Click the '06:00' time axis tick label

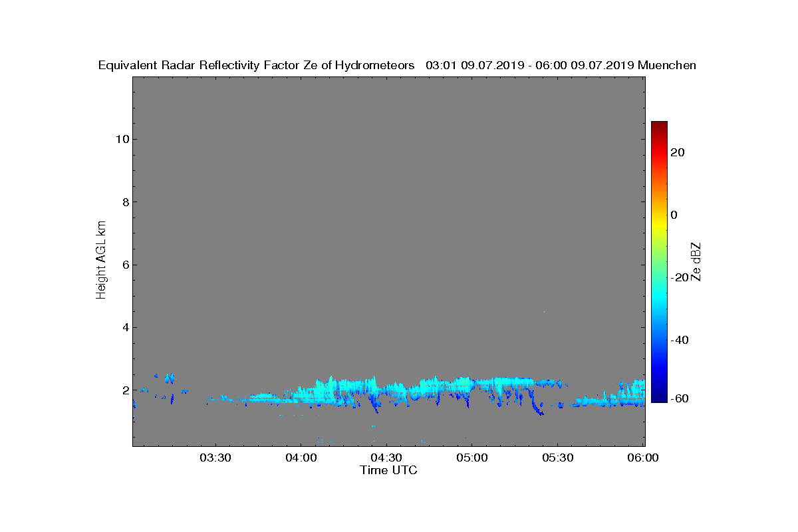click(642, 458)
